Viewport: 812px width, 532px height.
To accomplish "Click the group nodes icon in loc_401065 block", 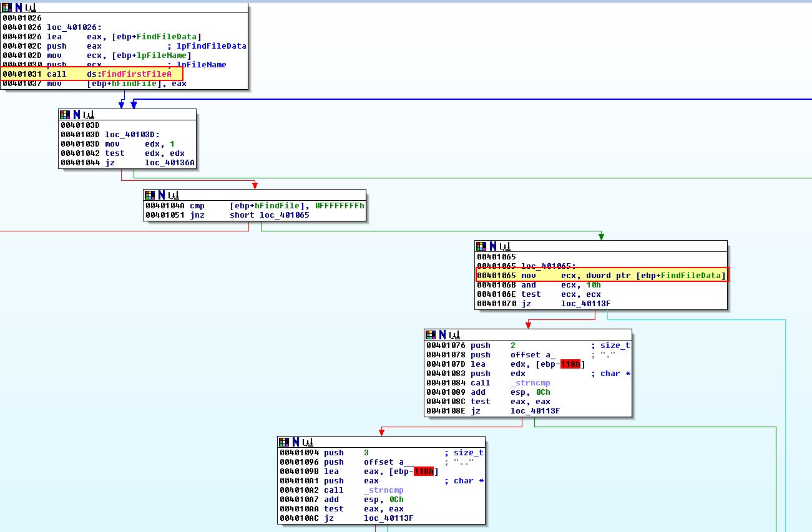I will 506,246.
